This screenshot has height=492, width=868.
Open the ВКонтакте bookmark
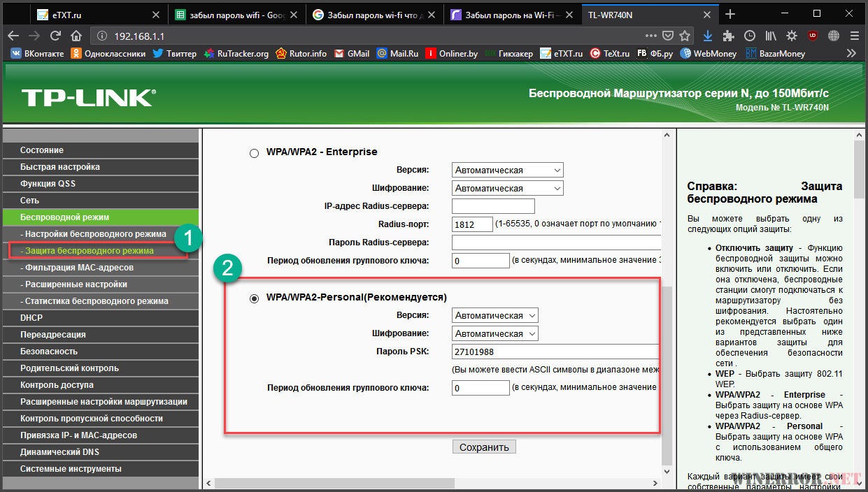click(x=38, y=53)
